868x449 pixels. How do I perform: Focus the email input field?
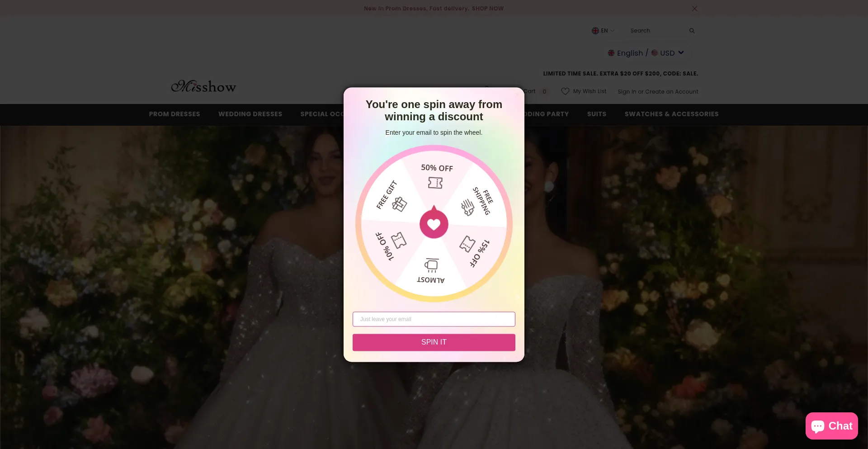tap(434, 319)
